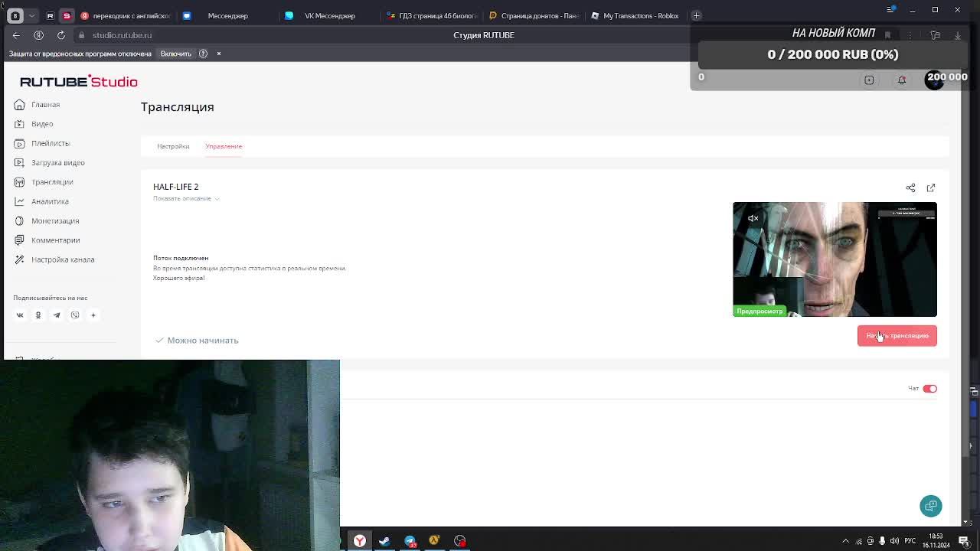Viewport: 980px width, 551px height.
Task: Open OBS Studio from the taskbar
Action: tap(459, 541)
